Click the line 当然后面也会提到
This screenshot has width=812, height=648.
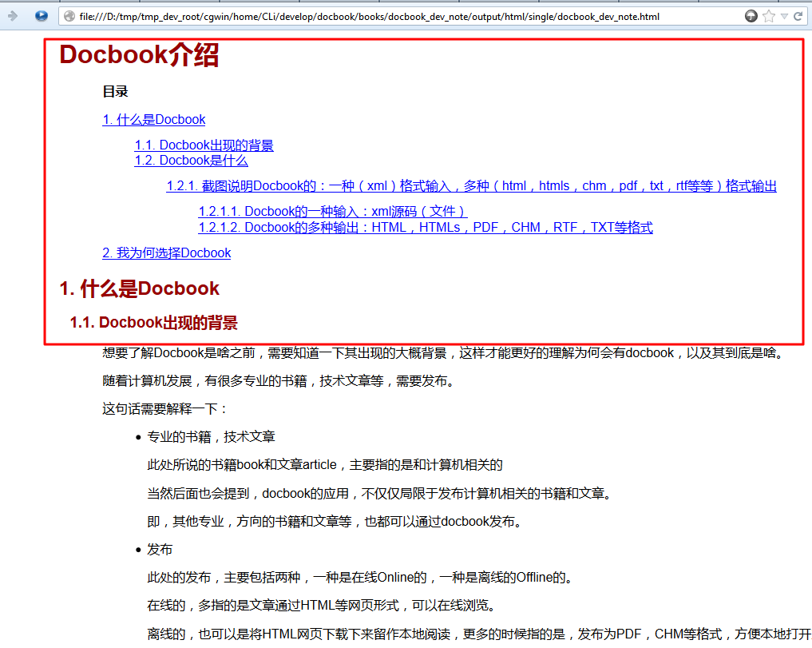tap(380, 494)
